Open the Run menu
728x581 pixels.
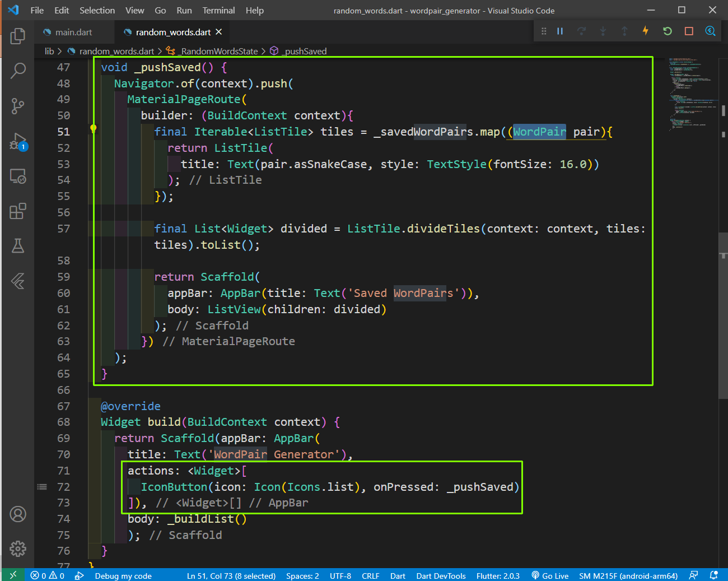coord(184,10)
